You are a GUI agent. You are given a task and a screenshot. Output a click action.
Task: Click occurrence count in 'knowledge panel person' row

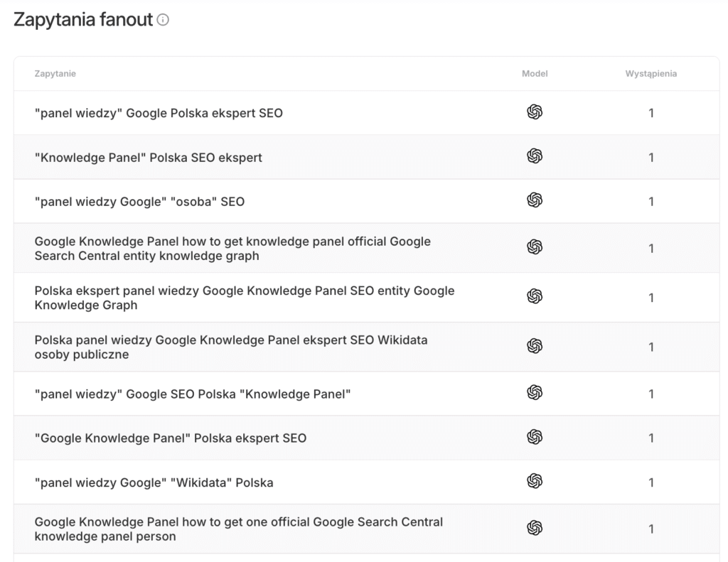click(x=651, y=529)
